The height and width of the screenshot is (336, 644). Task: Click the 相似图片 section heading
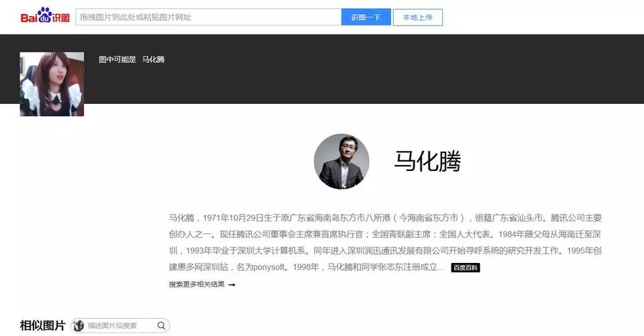click(x=43, y=325)
